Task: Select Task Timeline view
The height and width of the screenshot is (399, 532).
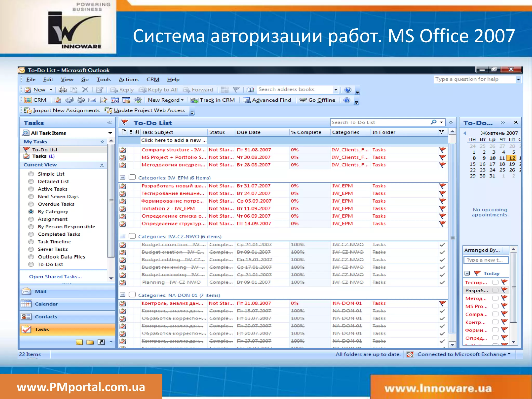Action: (31, 242)
